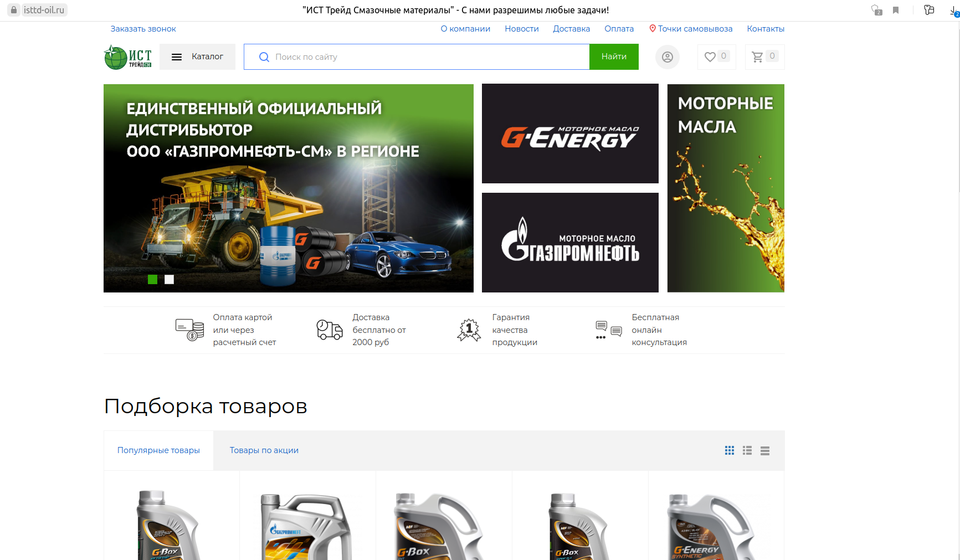
Task: Click the 'Подборка товаров' heading
Action: point(206,406)
